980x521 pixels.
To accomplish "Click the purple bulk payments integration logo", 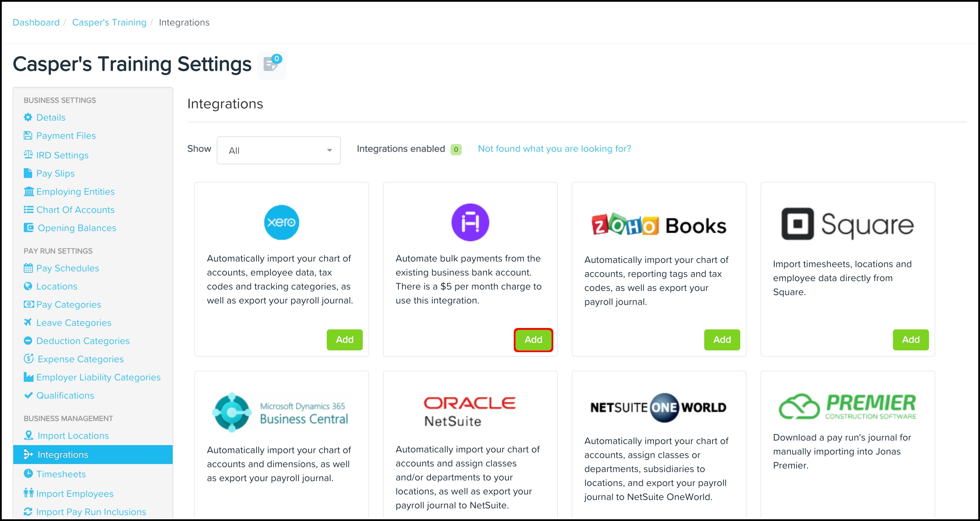I will pyautogui.click(x=470, y=222).
